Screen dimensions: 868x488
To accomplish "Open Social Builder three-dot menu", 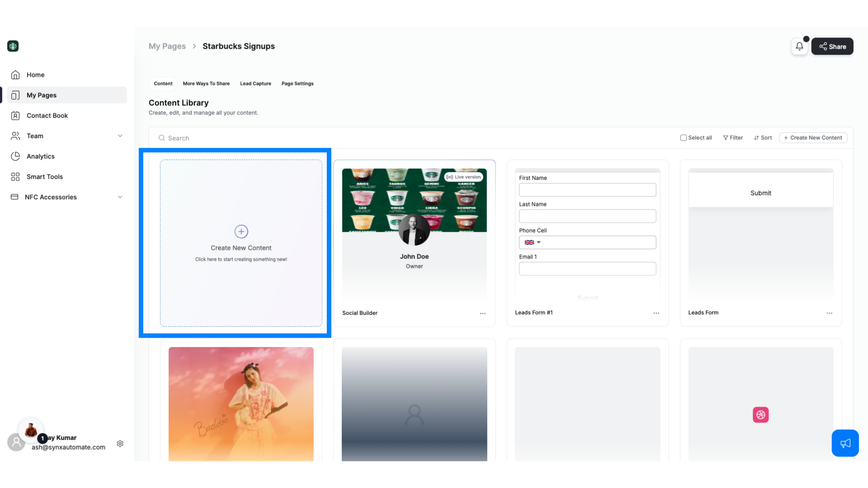I will pos(482,314).
